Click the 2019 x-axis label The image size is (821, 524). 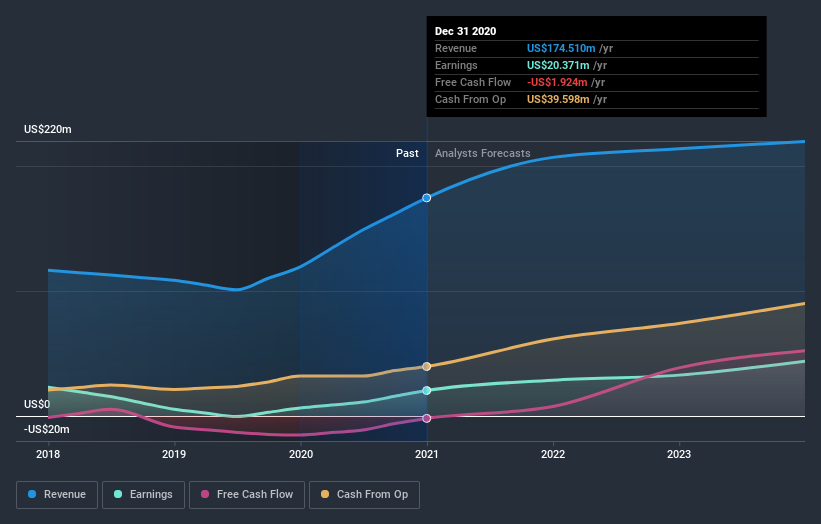tap(174, 454)
